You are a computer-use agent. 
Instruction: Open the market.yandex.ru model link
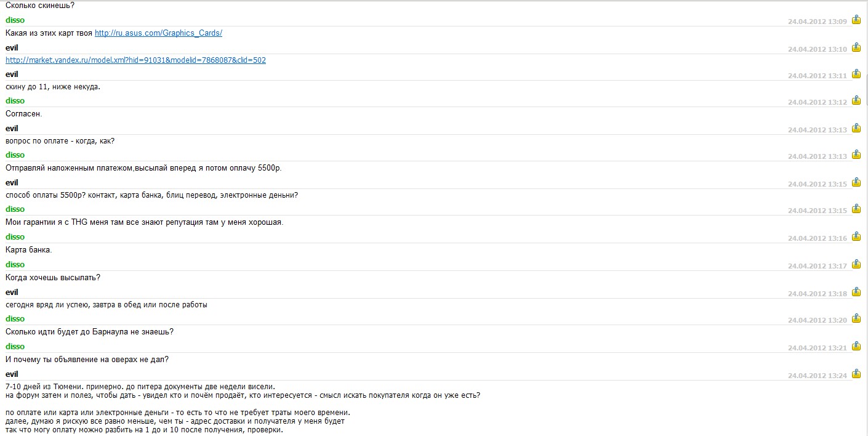(135, 60)
